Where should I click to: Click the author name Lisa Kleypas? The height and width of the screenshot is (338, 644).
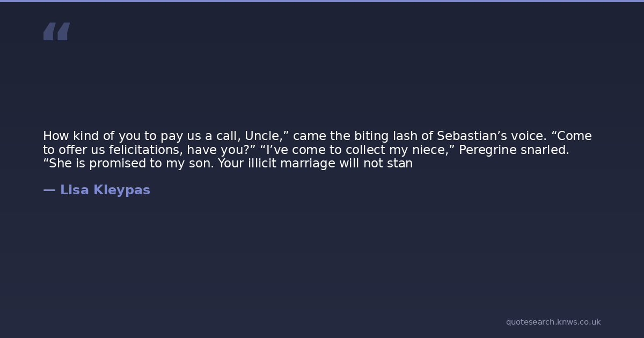click(x=105, y=190)
